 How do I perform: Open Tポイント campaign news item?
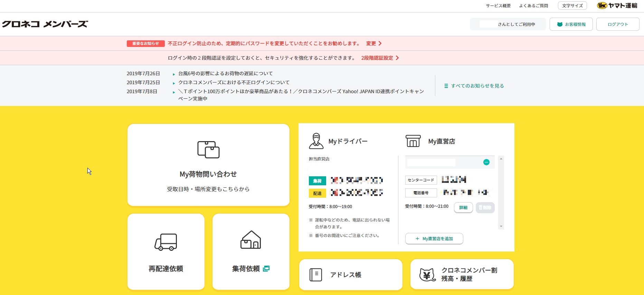click(x=301, y=95)
